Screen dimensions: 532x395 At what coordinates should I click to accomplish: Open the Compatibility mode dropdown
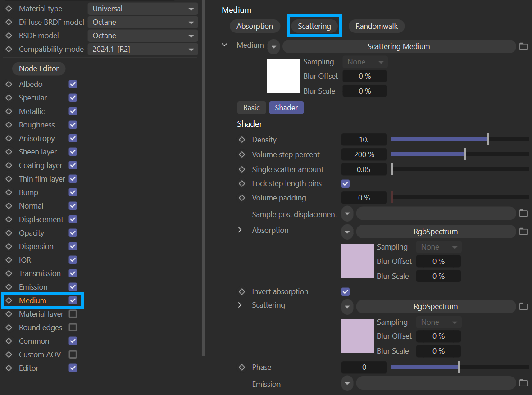(x=142, y=49)
